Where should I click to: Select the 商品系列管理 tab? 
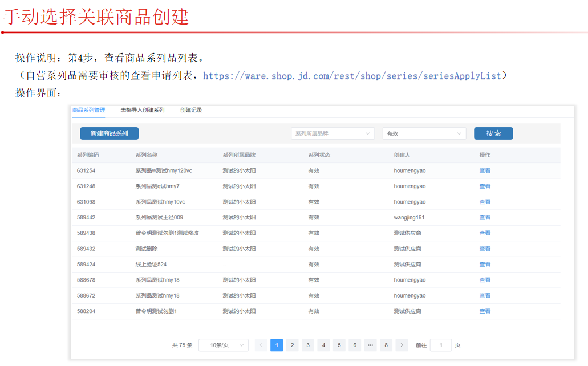pyautogui.click(x=88, y=110)
